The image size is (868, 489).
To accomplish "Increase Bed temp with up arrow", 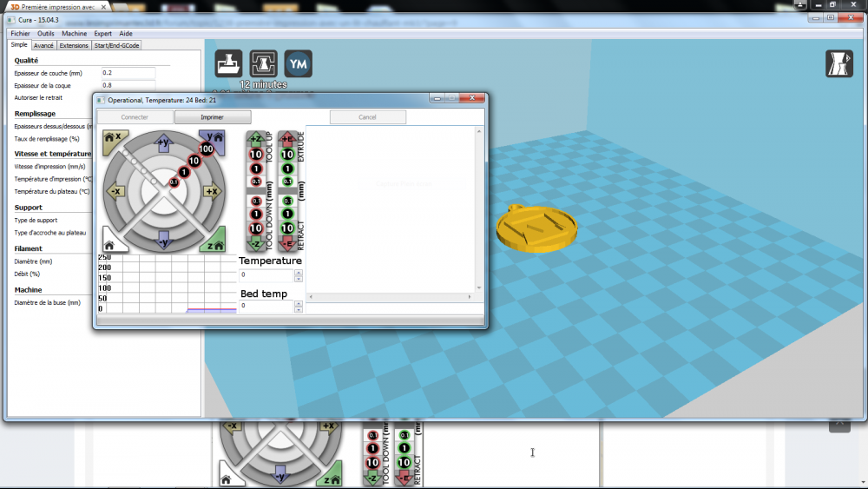I will (299, 303).
